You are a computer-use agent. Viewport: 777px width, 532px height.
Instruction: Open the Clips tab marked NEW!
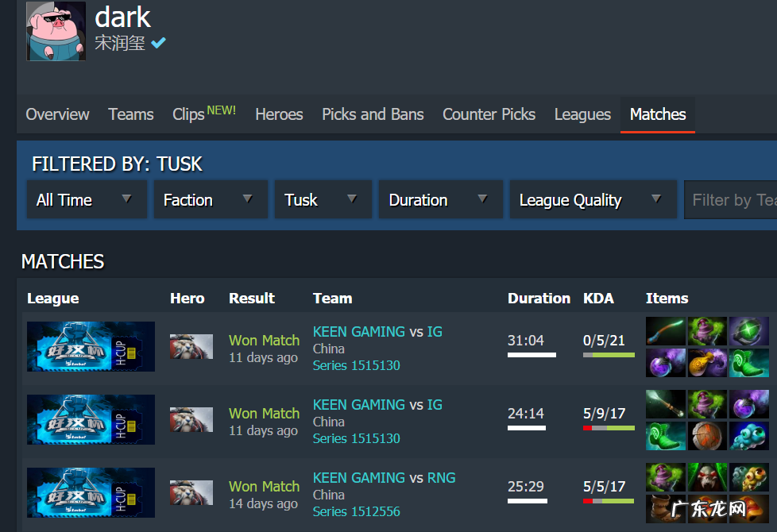tap(204, 114)
